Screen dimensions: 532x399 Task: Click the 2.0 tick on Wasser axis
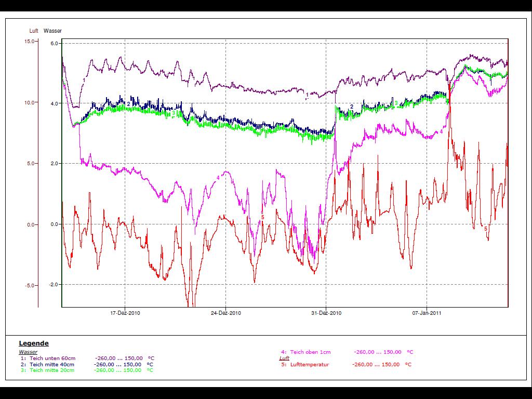(x=54, y=164)
